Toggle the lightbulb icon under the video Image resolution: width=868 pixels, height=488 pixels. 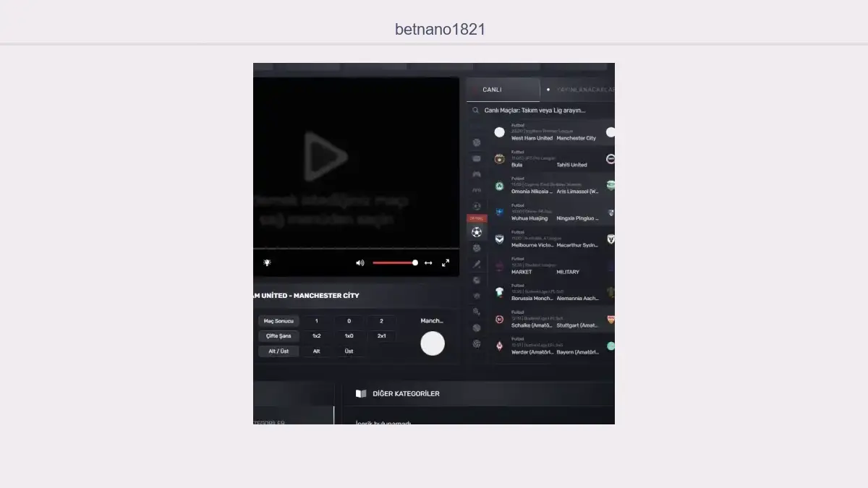pos(267,263)
